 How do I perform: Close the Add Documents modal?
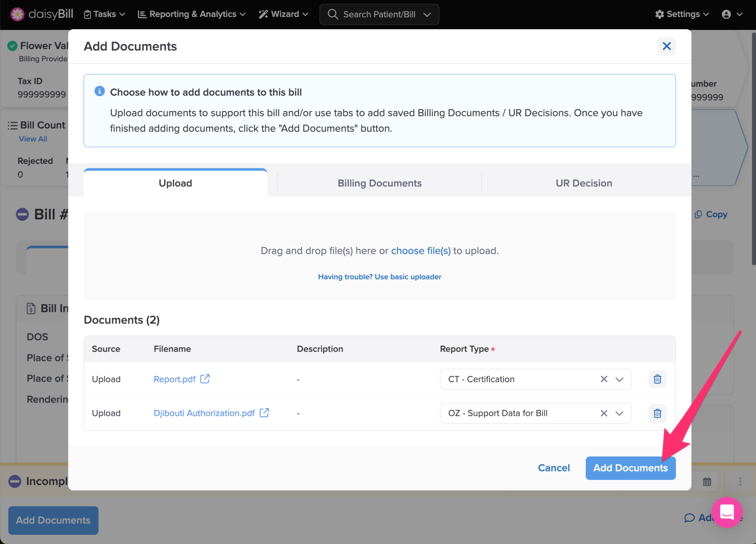click(666, 46)
